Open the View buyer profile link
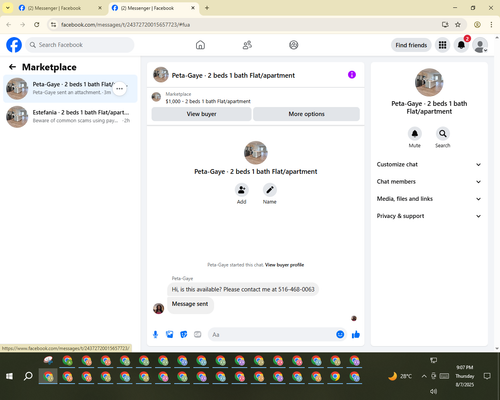 click(x=284, y=265)
